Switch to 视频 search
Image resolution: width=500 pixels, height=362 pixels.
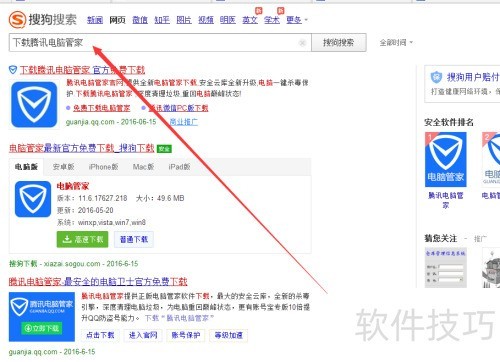click(206, 20)
